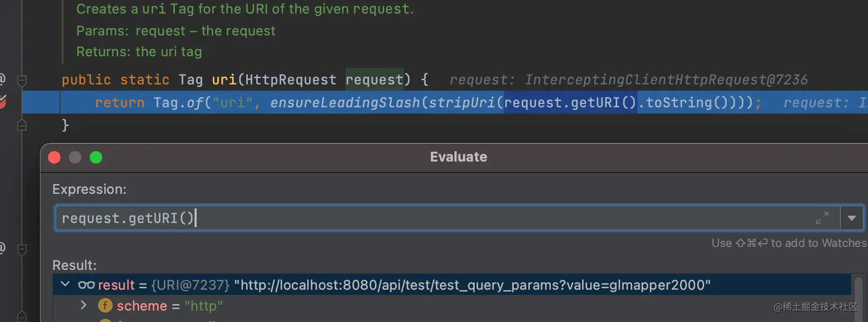The width and height of the screenshot is (868, 322).
Task: Click the "uri" string literal
Action: [233, 103]
